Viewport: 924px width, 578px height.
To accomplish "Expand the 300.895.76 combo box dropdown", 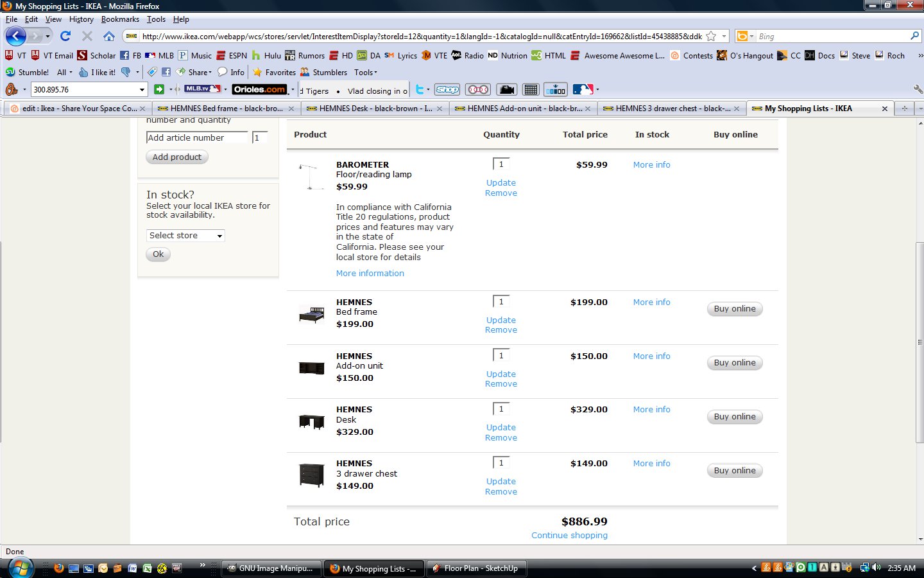I will pyautogui.click(x=142, y=89).
